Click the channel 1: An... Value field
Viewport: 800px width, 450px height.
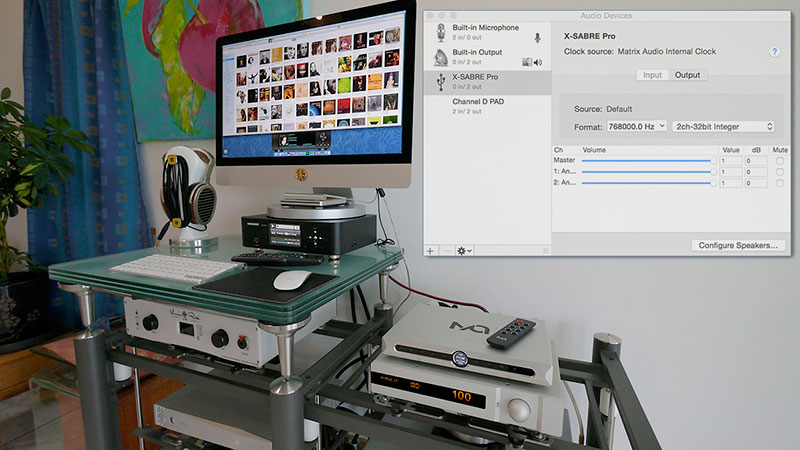point(731,171)
